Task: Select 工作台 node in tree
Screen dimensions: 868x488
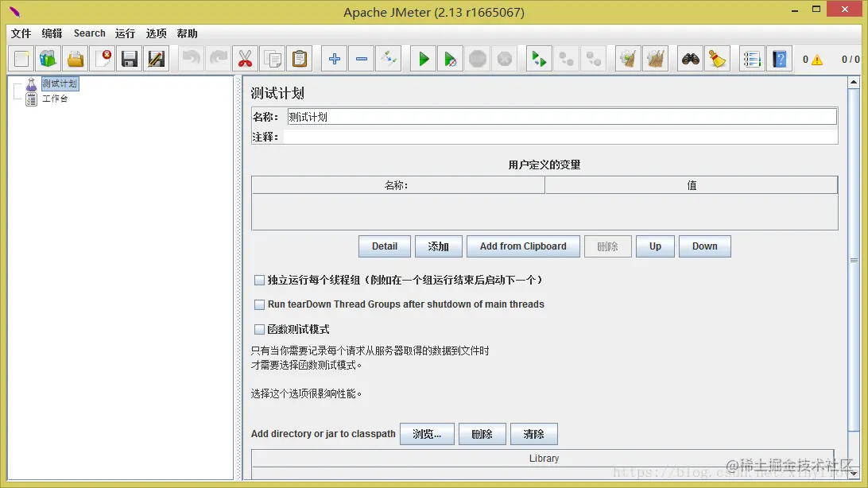Action: point(55,99)
